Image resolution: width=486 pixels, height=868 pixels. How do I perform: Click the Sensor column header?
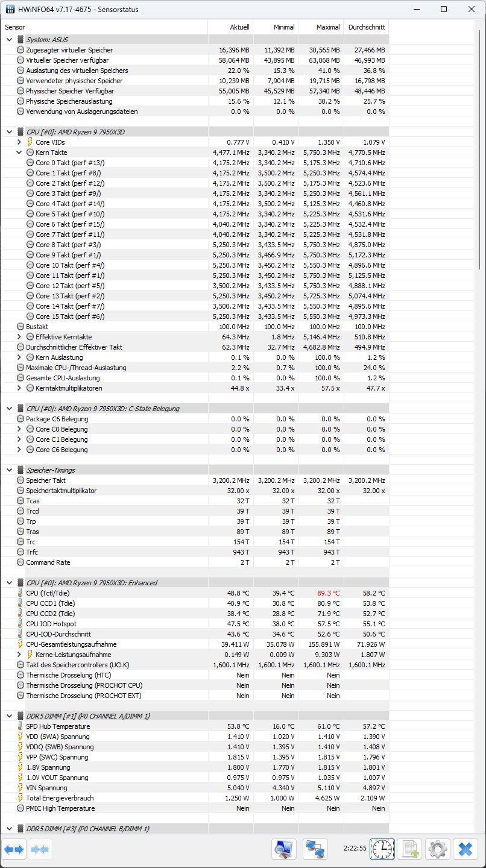(105, 27)
